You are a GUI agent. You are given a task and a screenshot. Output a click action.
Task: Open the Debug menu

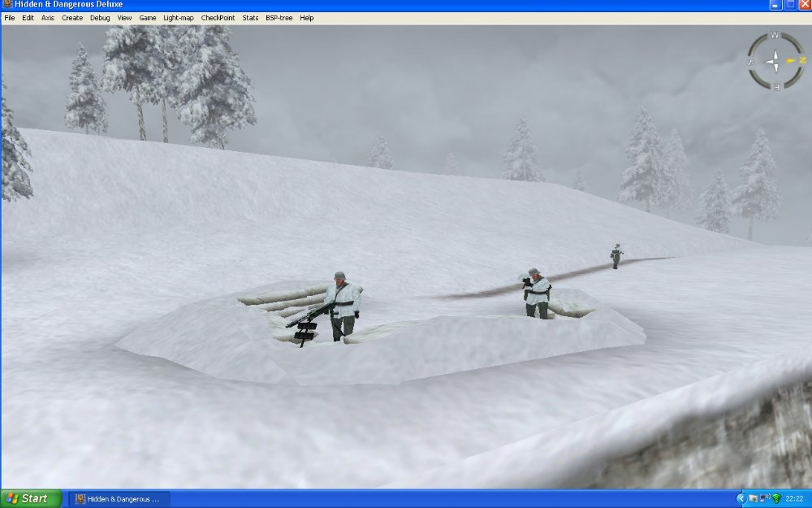click(100, 18)
